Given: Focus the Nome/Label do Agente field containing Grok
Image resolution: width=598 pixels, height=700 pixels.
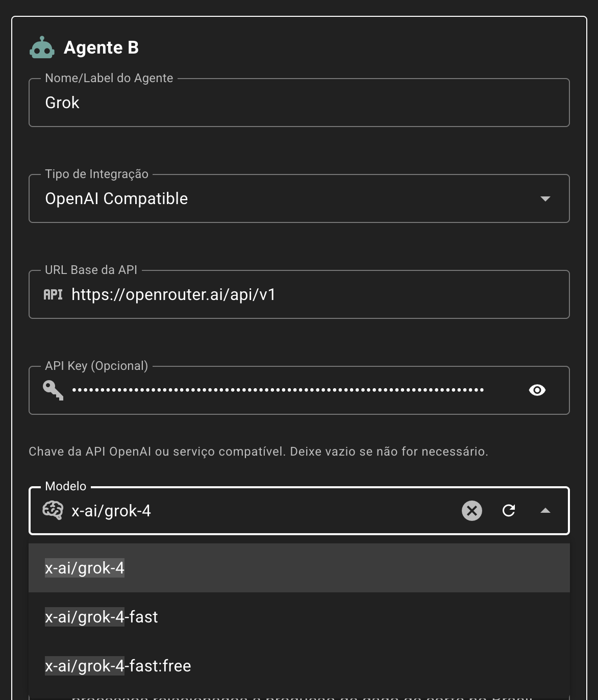Looking at the screenshot, I should click(x=298, y=103).
